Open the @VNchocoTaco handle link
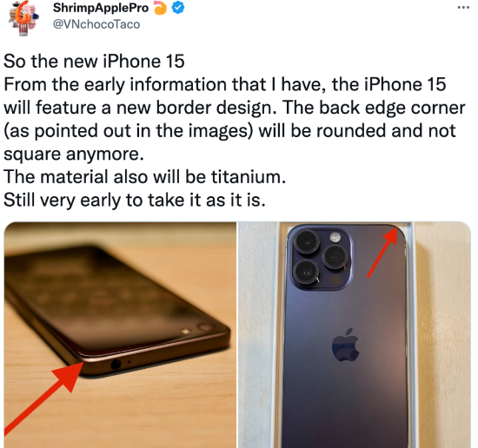This screenshot has height=448, width=478. 96,24
